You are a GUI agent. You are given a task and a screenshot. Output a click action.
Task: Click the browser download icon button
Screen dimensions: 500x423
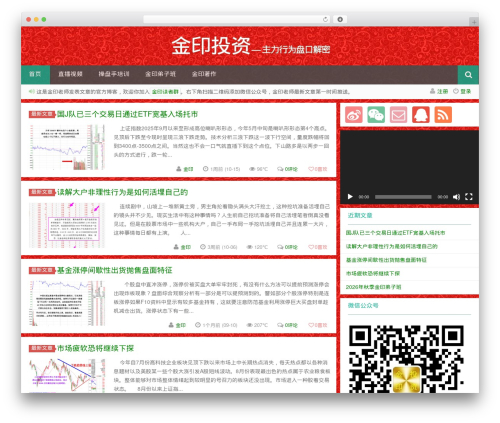point(340,19)
